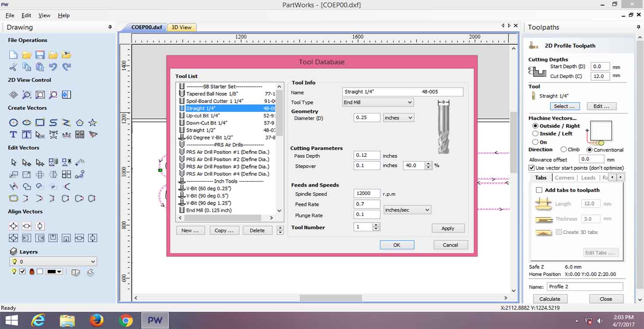Click the Paste clipboard icon
The height and width of the screenshot is (329, 644).
tap(40, 67)
